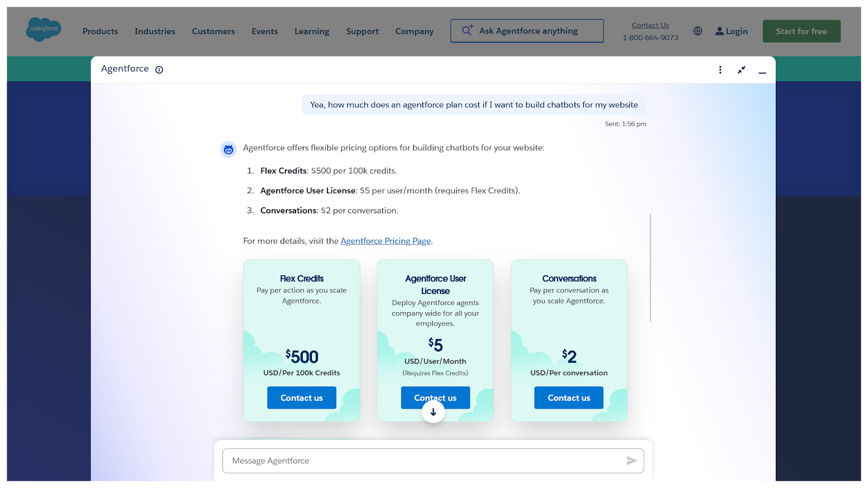Click the Sent: 1:56 pm timestamp
The height and width of the screenshot is (488, 868).
coord(626,124)
